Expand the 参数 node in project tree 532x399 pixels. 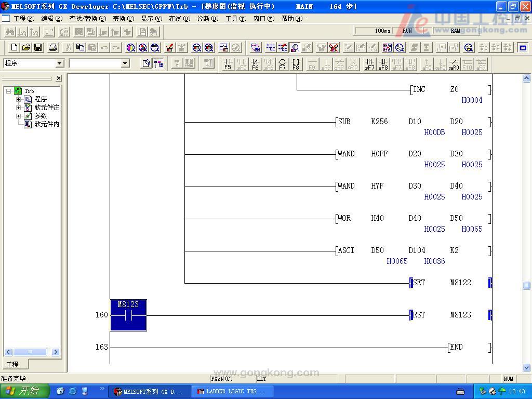19,116
